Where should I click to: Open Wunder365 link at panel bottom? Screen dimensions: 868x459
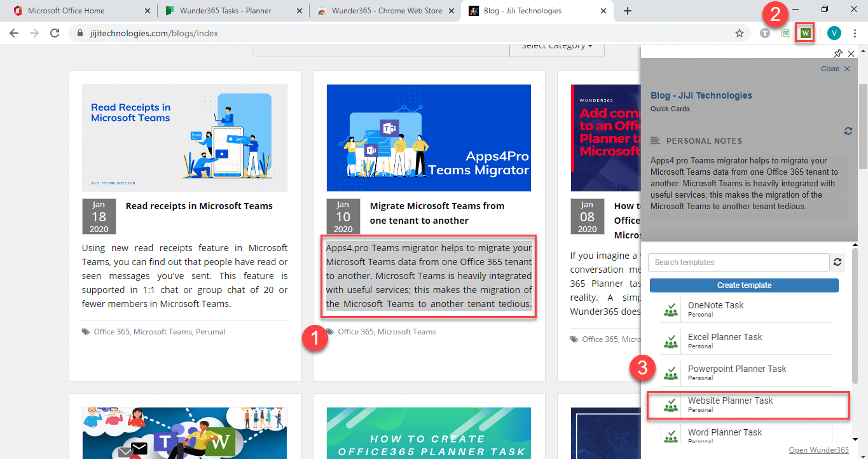pos(818,450)
